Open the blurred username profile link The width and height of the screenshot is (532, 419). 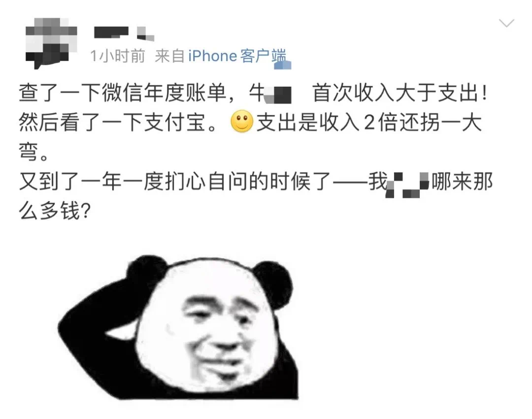pyautogui.click(x=111, y=32)
